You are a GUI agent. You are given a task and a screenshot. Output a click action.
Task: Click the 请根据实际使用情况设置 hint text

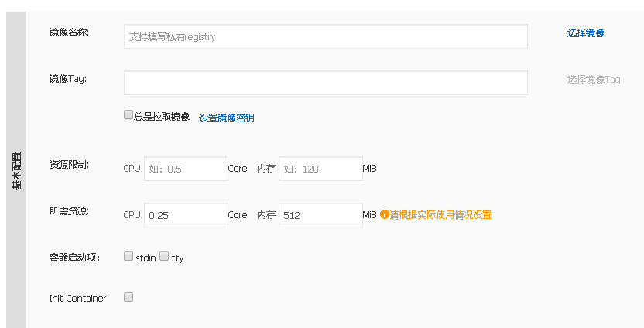pyautogui.click(x=440, y=215)
